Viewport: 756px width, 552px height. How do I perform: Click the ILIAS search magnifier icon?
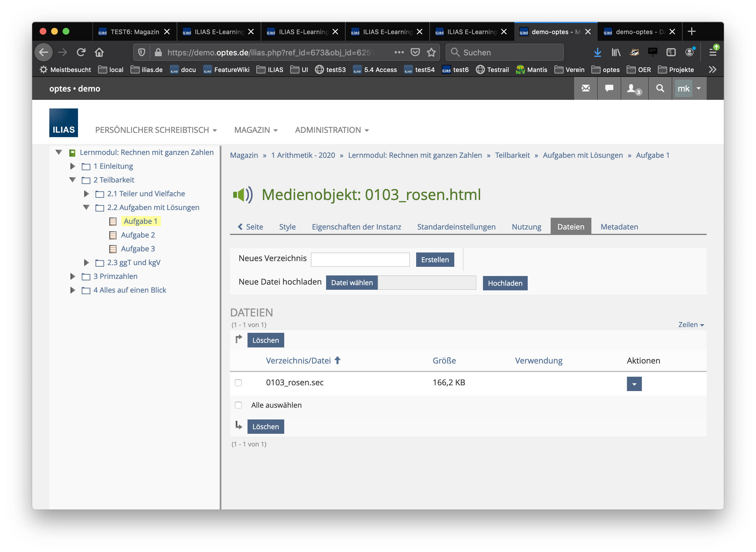click(x=660, y=89)
